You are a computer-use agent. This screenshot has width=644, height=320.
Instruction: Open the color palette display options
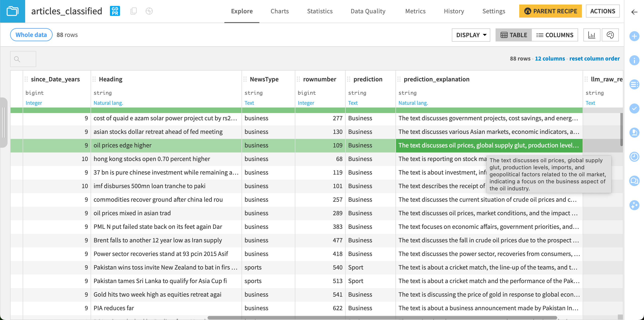click(x=611, y=35)
